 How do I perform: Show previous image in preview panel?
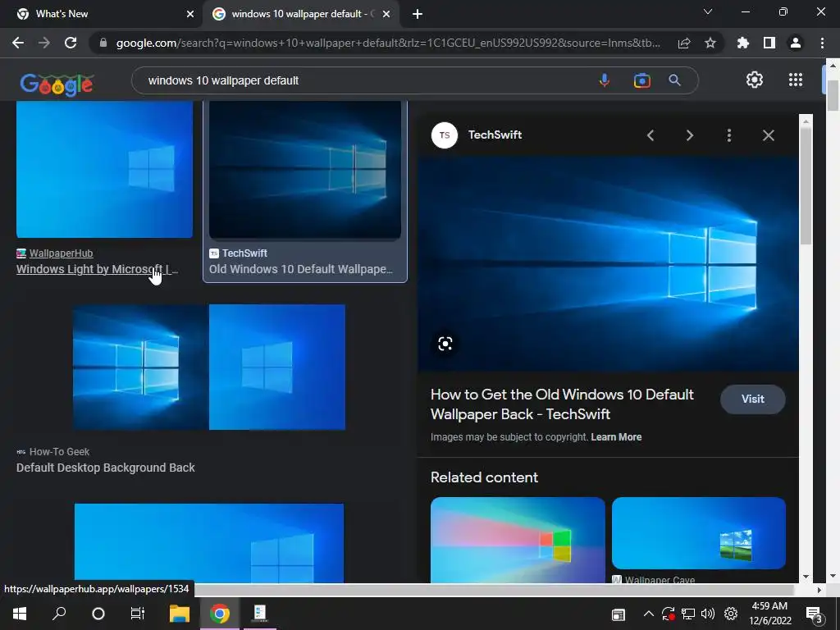[x=651, y=135]
